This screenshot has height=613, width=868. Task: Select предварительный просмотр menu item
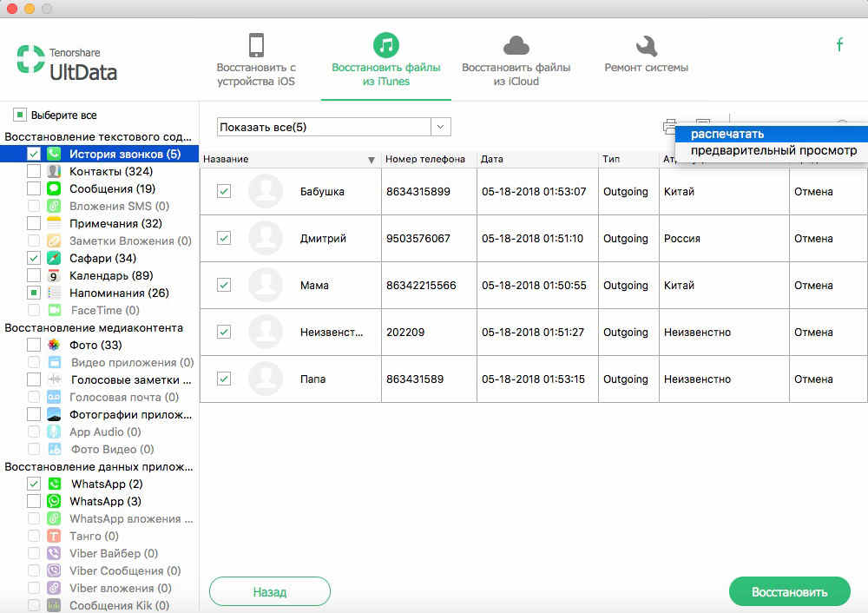771,150
